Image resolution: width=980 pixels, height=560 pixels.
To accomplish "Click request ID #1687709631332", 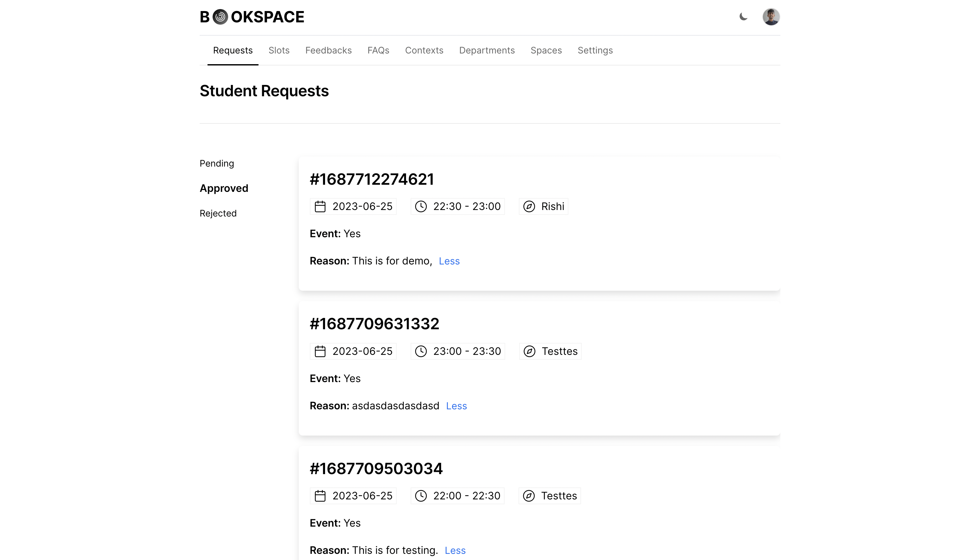I will (x=374, y=324).
